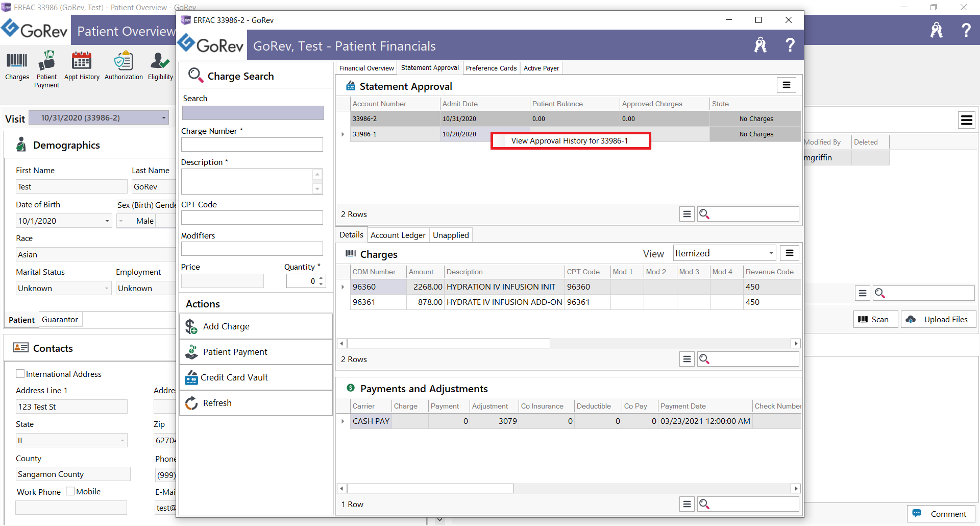Viewport: 980px width, 526px height.
Task: Click search magnifier in Payments footer
Action: (x=704, y=504)
